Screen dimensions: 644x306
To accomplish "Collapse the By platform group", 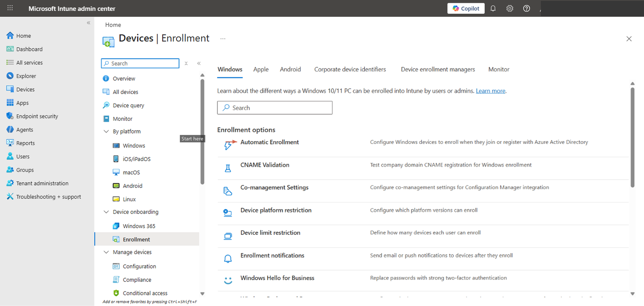I will pyautogui.click(x=106, y=131).
